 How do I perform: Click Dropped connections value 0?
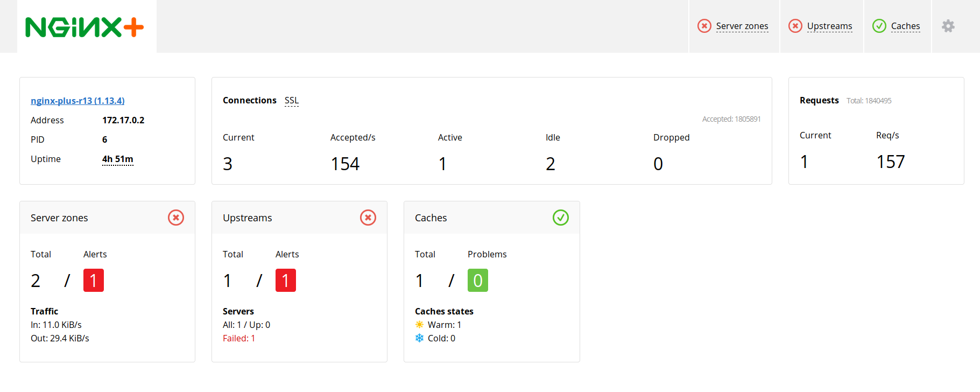[x=658, y=164]
